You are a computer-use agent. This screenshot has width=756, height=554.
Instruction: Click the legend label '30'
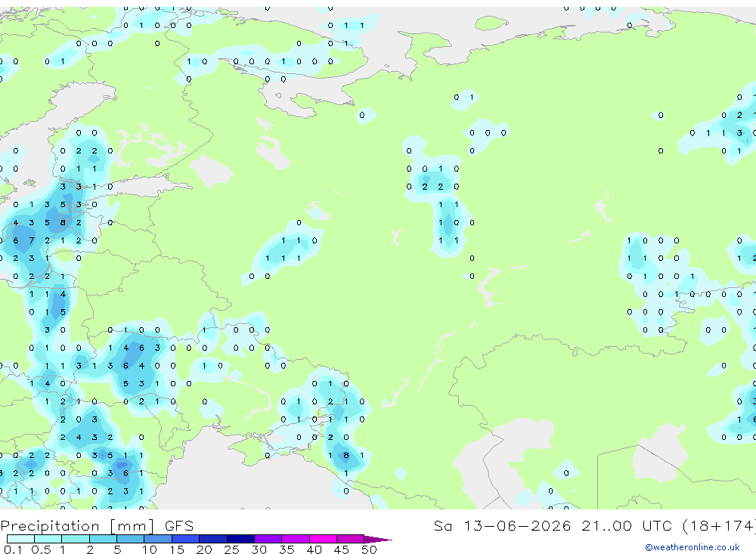tap(259, 549)
